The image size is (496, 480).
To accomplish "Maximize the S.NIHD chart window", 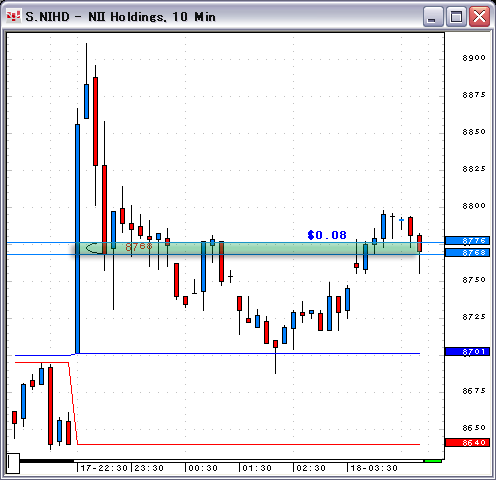I will tap(456, 16).
